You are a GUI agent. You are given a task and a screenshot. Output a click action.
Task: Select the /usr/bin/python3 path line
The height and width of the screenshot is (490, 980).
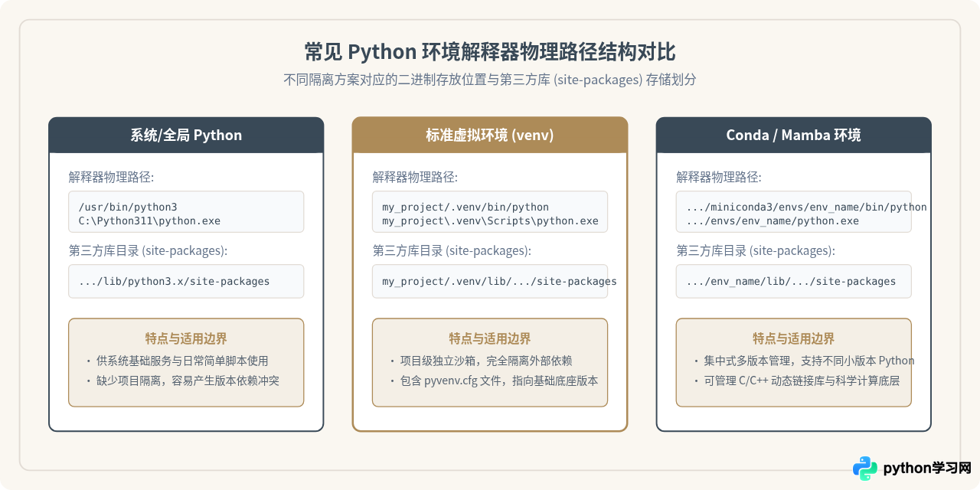[128, 207]
